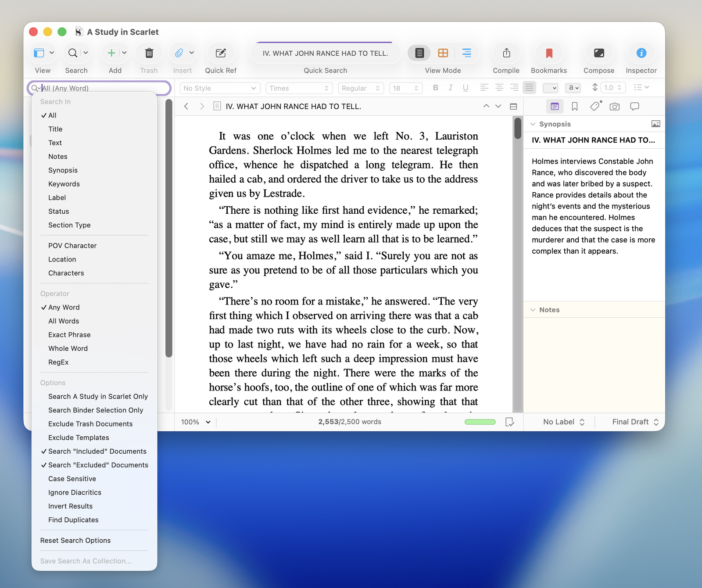Enable the Case Sensitive search option
This screenshot has width=702, height=588.
click(x=72, y=479)
